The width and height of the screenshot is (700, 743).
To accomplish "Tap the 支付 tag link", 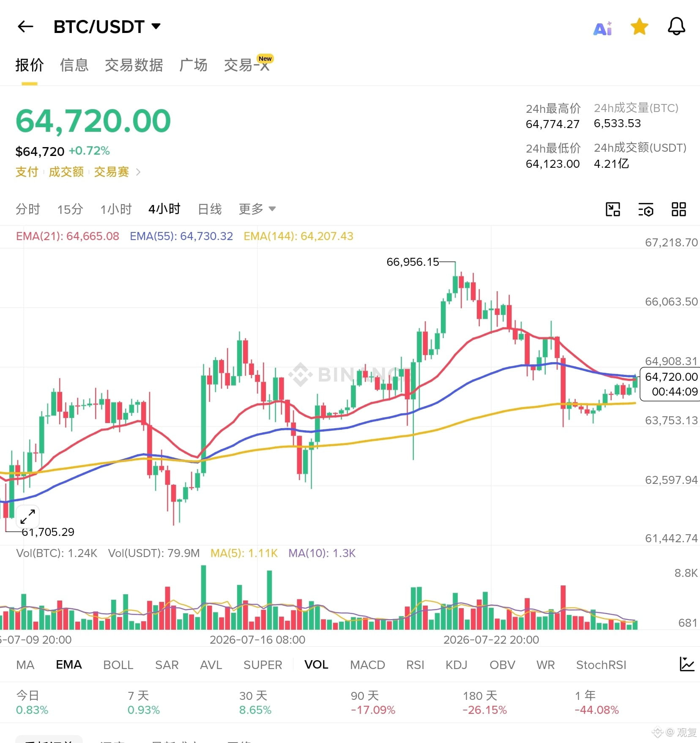I will 27,172.
